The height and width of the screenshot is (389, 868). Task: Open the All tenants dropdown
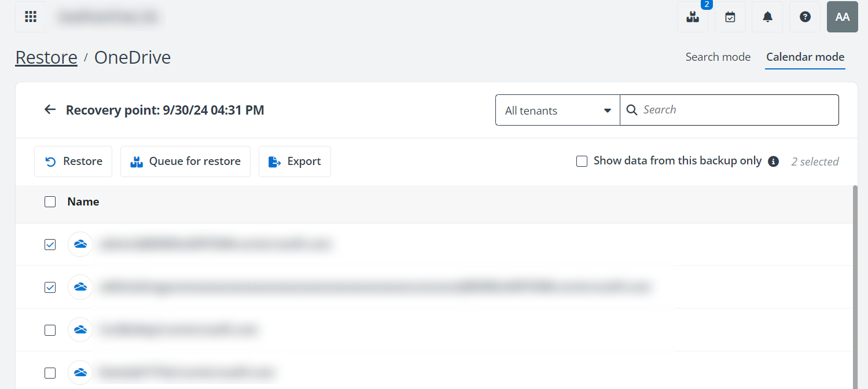tap(557, 110)
